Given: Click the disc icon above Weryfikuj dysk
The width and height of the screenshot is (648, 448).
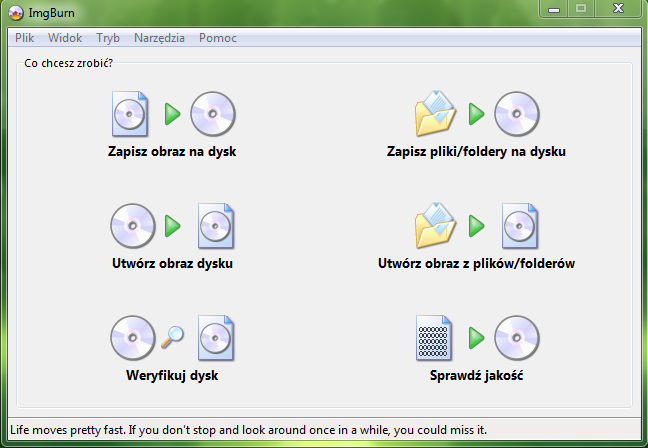Looking at the screenshot, I should tap(133, 338).
